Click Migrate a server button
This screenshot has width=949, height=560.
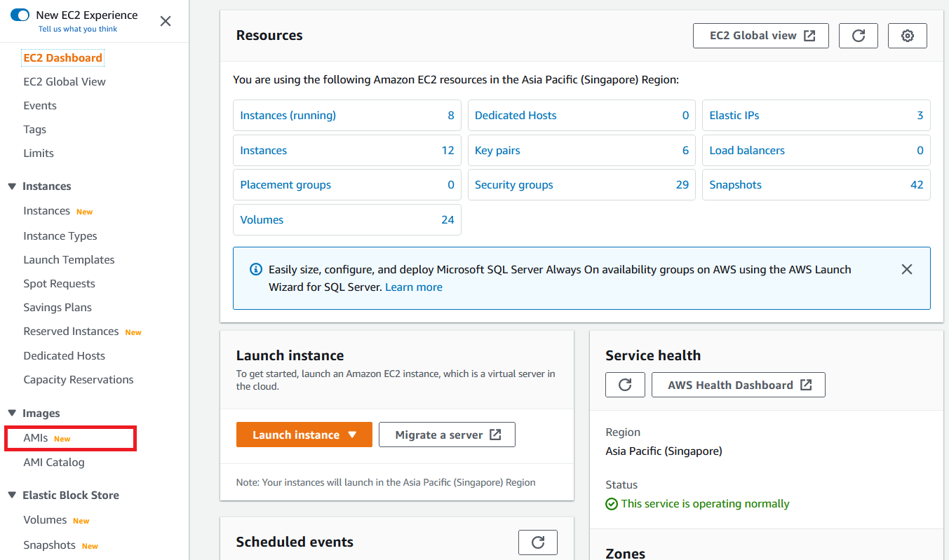447,435
